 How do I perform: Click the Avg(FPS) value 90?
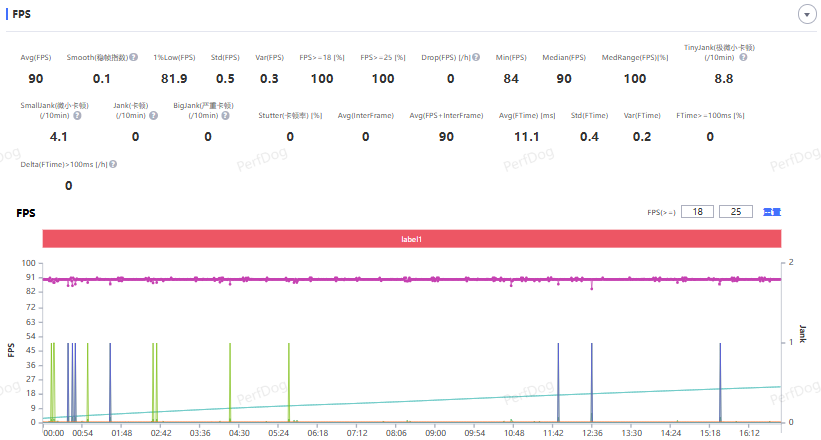[x=36, y=79]
